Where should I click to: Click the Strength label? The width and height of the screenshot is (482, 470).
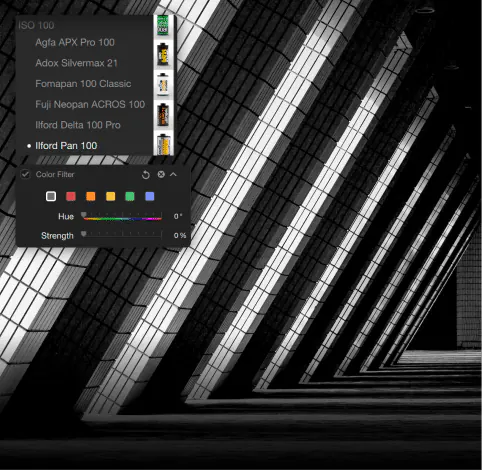(57, 236)
